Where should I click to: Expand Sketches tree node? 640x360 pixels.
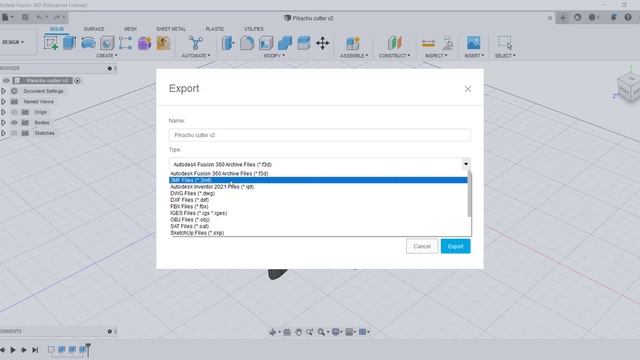coord(3,133)
